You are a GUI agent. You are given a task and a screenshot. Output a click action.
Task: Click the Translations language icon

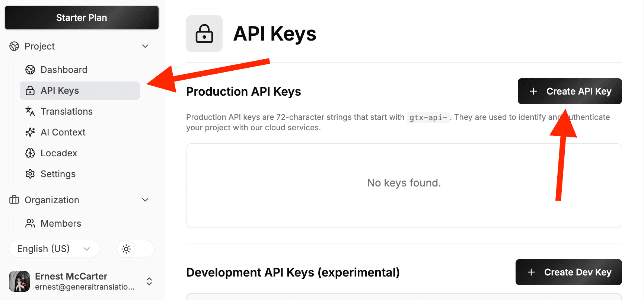30,111
